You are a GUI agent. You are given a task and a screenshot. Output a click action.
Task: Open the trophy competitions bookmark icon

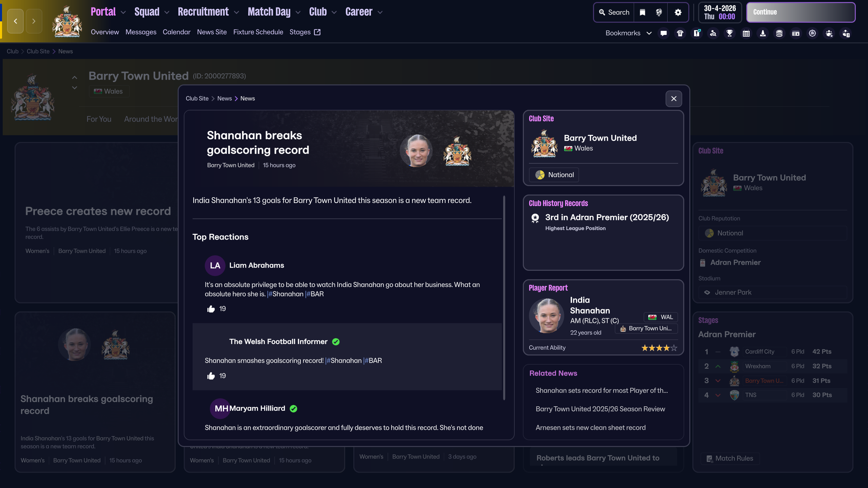(x=730, y=33)
